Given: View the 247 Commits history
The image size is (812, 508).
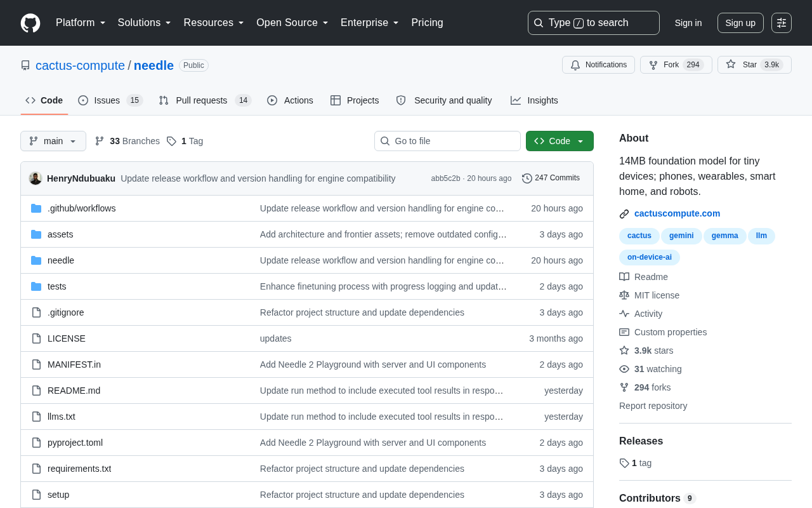Looking at the screenshot, I should [x=551, y=178].
